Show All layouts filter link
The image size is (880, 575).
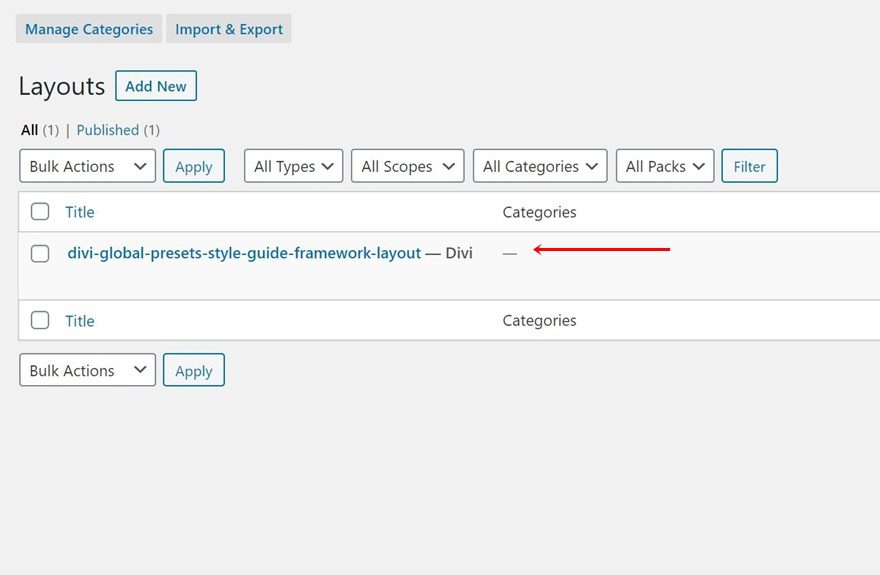pos(29,130)
